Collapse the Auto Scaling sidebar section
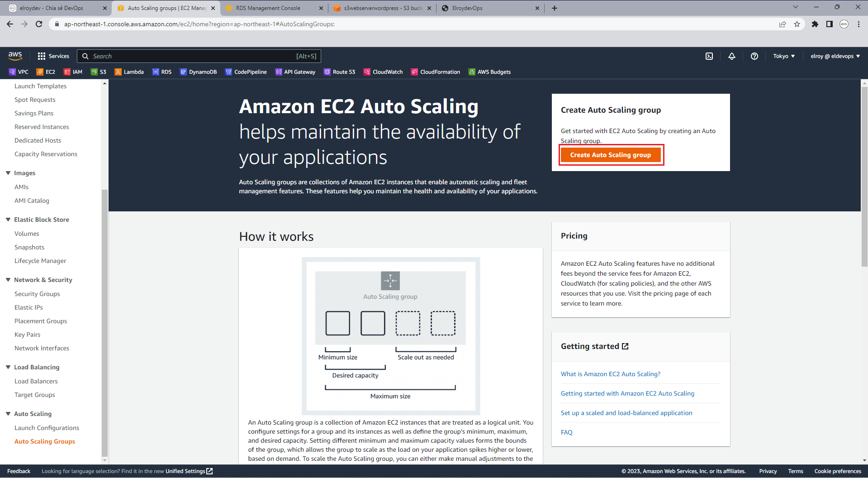868x478 pixels. (8, 414)
